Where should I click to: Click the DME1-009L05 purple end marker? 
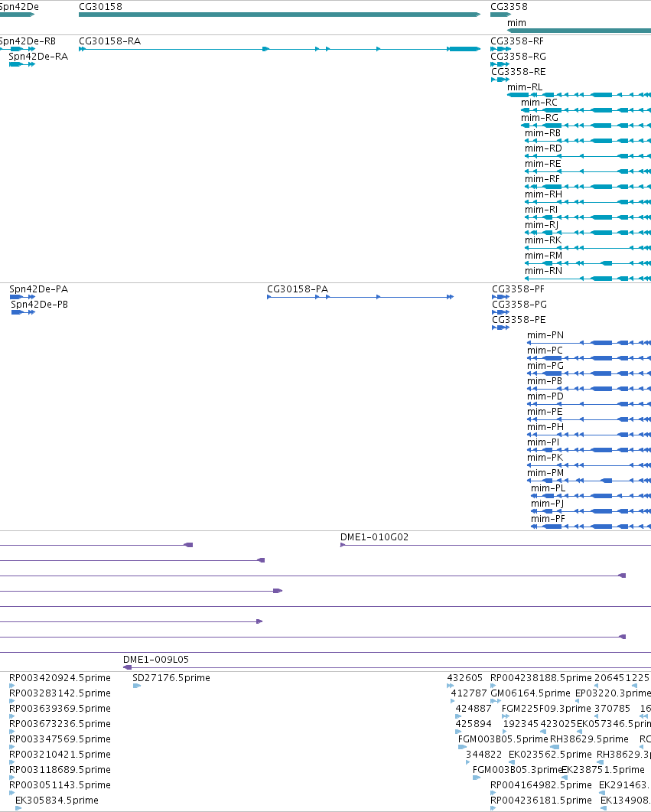[x=127, y=667]
